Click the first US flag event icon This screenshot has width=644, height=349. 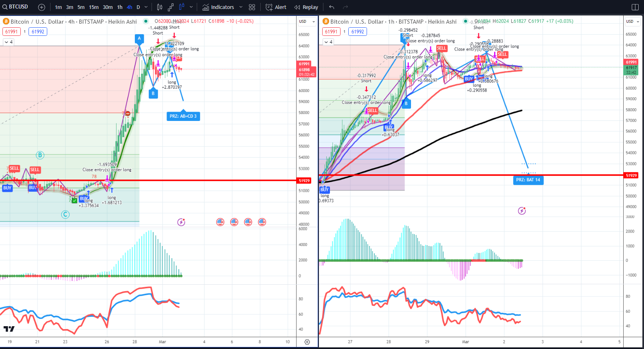point(220,222)
